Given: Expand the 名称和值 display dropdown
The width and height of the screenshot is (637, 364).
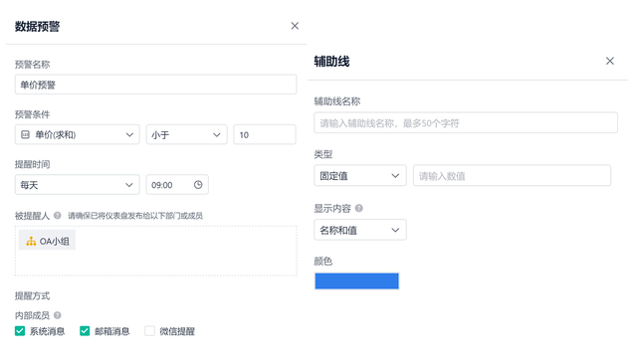Looking at the screenshot, I should pos(360,230).
